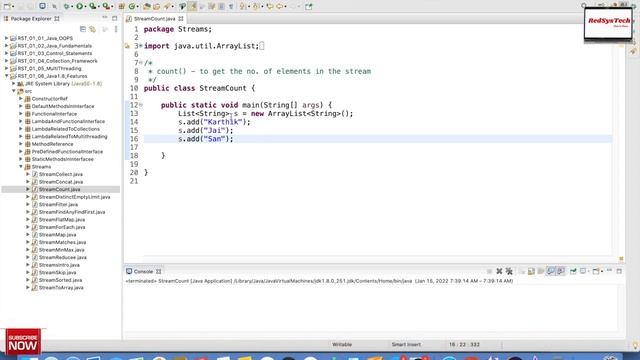Toggle the highlighted Mark Occurrences toolbar button

tap(192, 6)
